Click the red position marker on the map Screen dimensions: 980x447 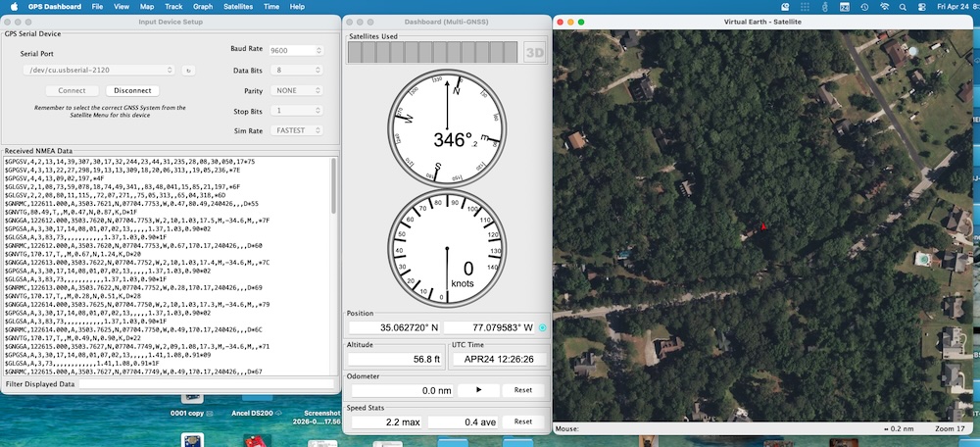pyautogui.click(x=763, y=226)
